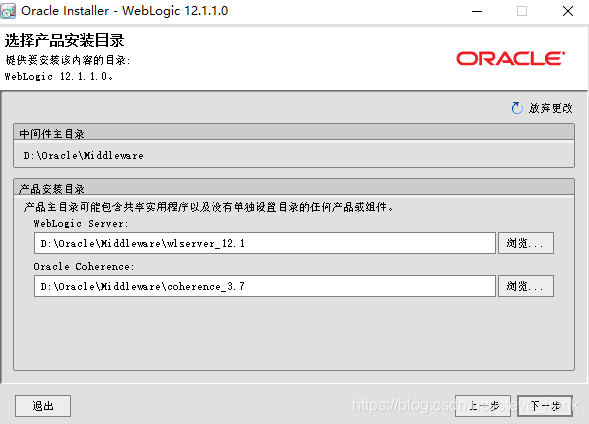Proceed with the 下一步 next button
Image resolution: width=589 pixels, height=424 pixels.
tap(545, 406)
